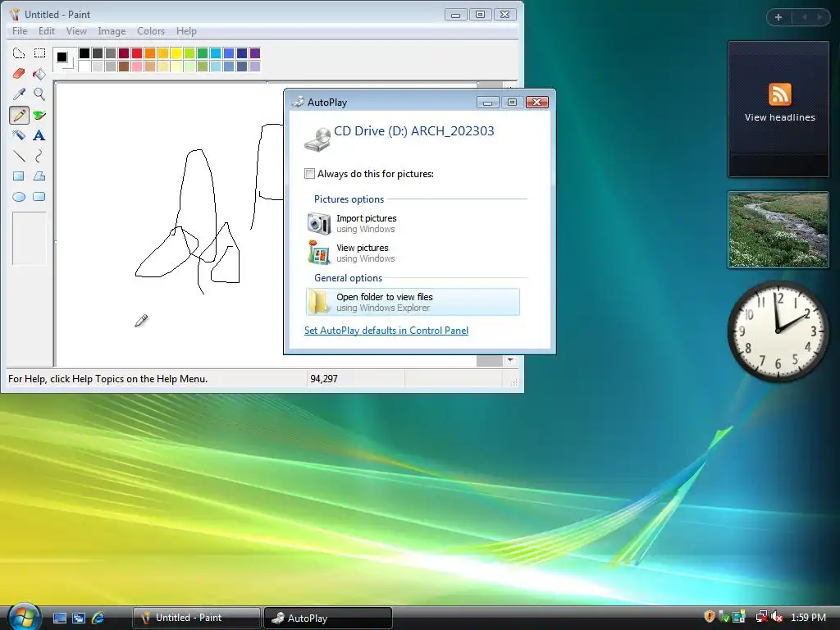Image resolution: width=840 pixels, height=630 pixels.
Task: Select the Ellipse shape tool
Action: (19, 197)
